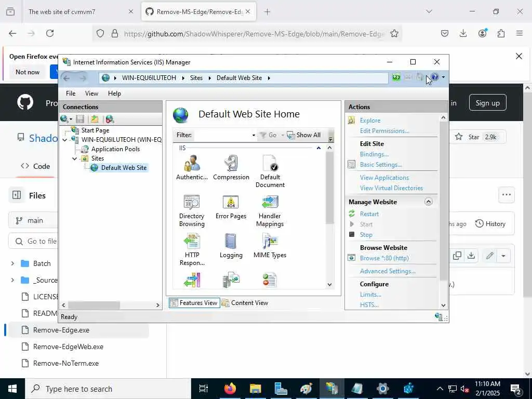Open the Firefox application menu hamburger
The width and height of the screenshot is (532, 399).
click(520, 33)
